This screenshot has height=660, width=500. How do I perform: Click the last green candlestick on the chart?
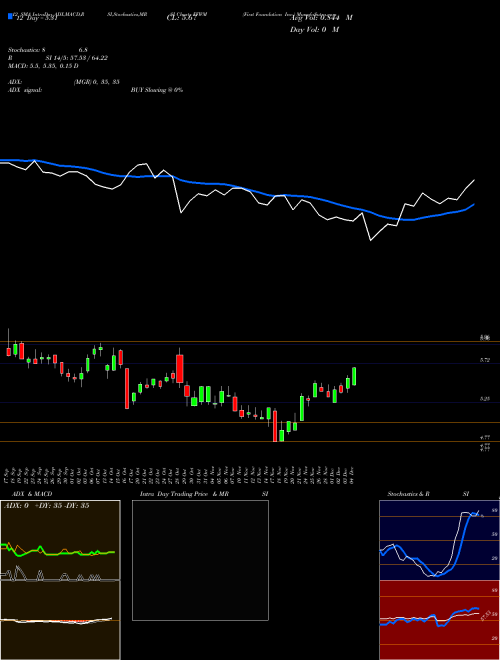coord(354,376)
